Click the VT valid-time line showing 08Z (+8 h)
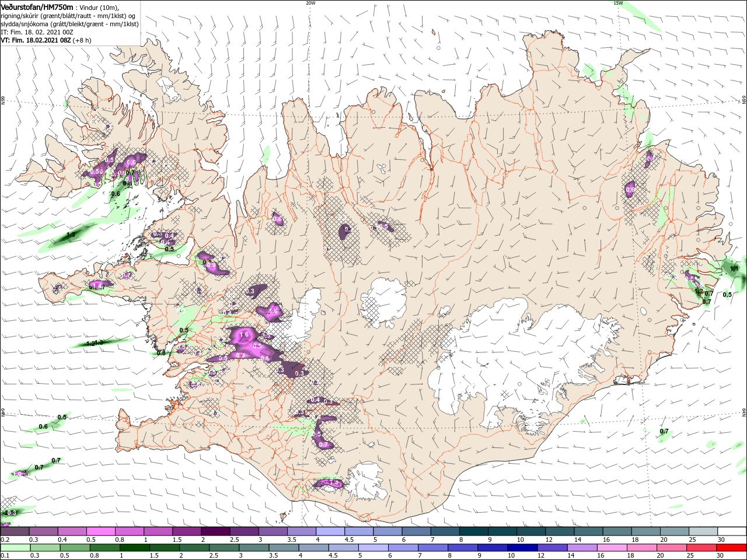747x560 pixels. pyautogui.click(x=46, y=40)
